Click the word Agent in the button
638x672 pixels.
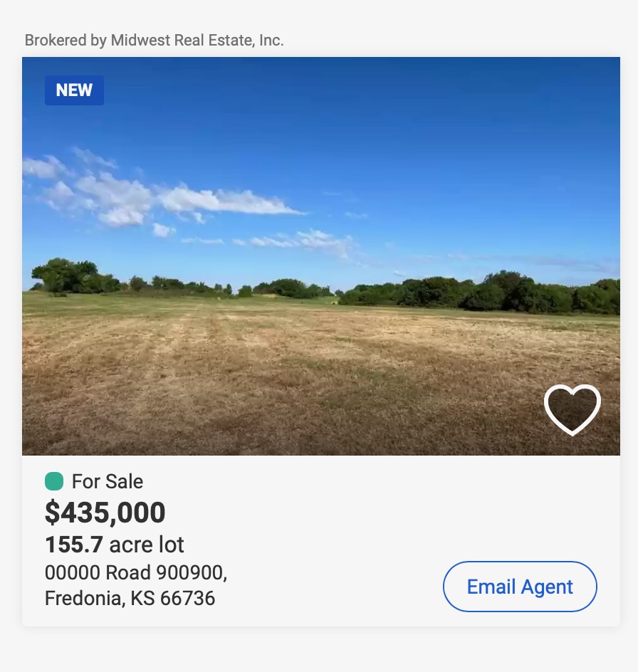(547, 587)
